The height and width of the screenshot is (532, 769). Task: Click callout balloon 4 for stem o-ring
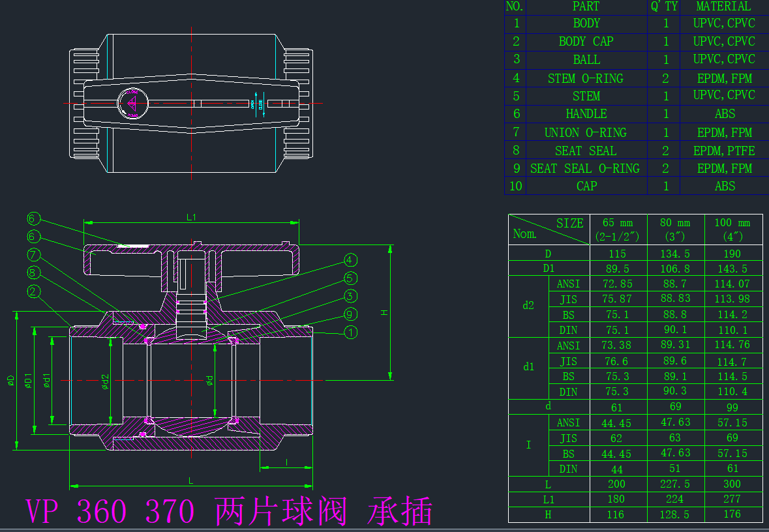[350, 259]
